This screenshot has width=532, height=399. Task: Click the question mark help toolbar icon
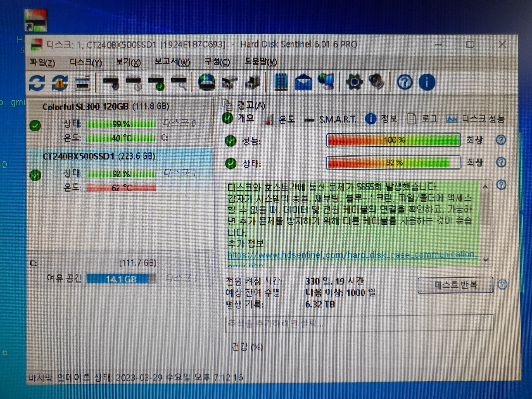pyautogui.click(x=405, y=82)
